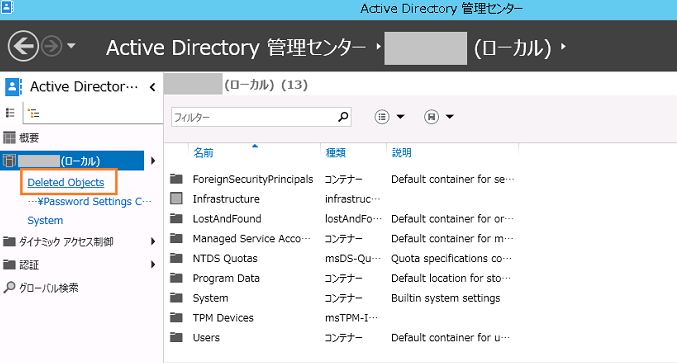Click the list view options circle icon
This screenshot has height=363, width=677.
point(382,117)
